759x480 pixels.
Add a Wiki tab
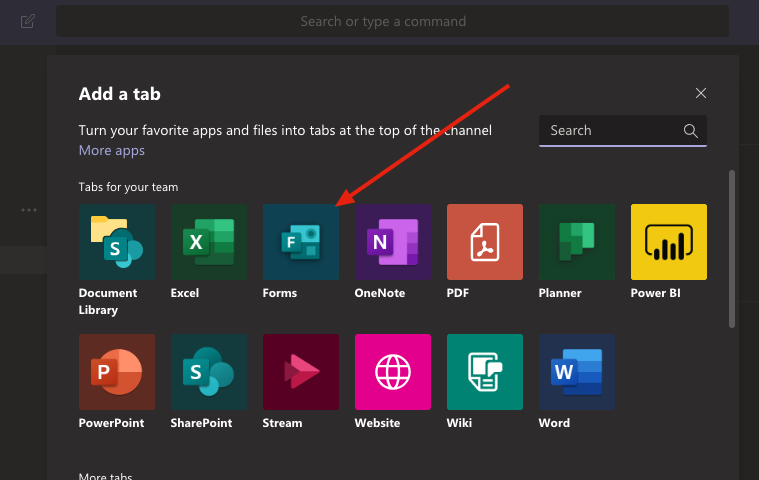[x=485, y=372]
